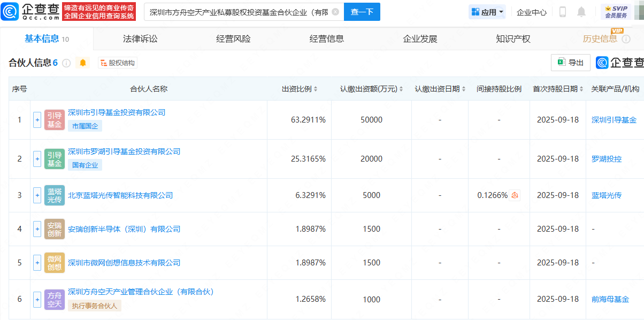Viewport: 644px width, 320px height.
Task: Open the 知识产权 tab
Action: (513, 39)
